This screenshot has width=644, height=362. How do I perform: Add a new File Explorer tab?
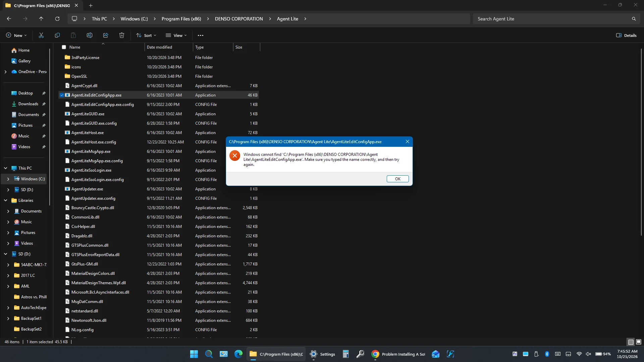pyautogui.click(x=91, y=5)
